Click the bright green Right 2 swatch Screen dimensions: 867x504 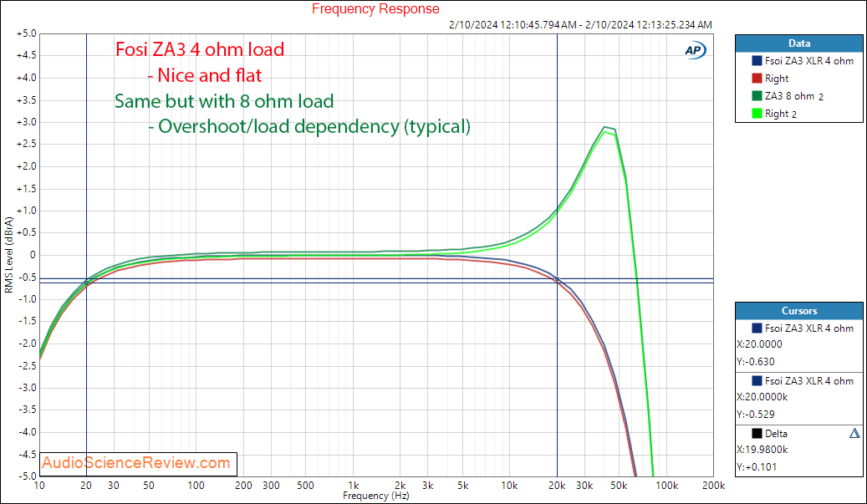(x=757, y=114)
